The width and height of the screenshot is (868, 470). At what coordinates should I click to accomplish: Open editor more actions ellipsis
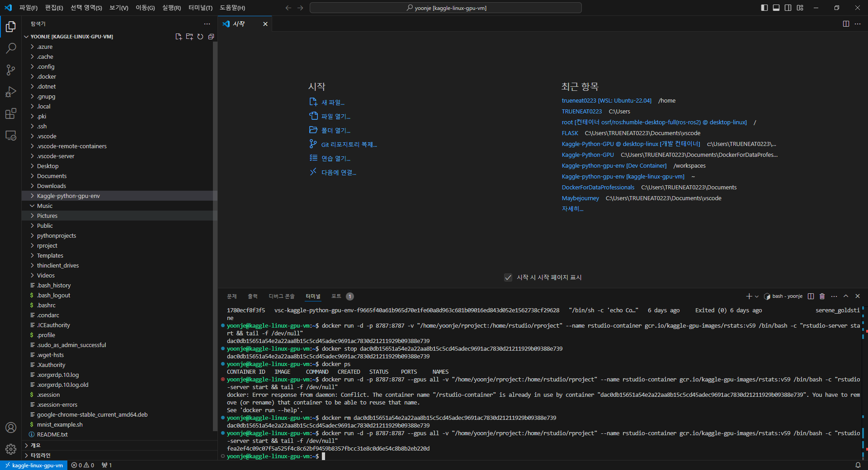(858, 24)
